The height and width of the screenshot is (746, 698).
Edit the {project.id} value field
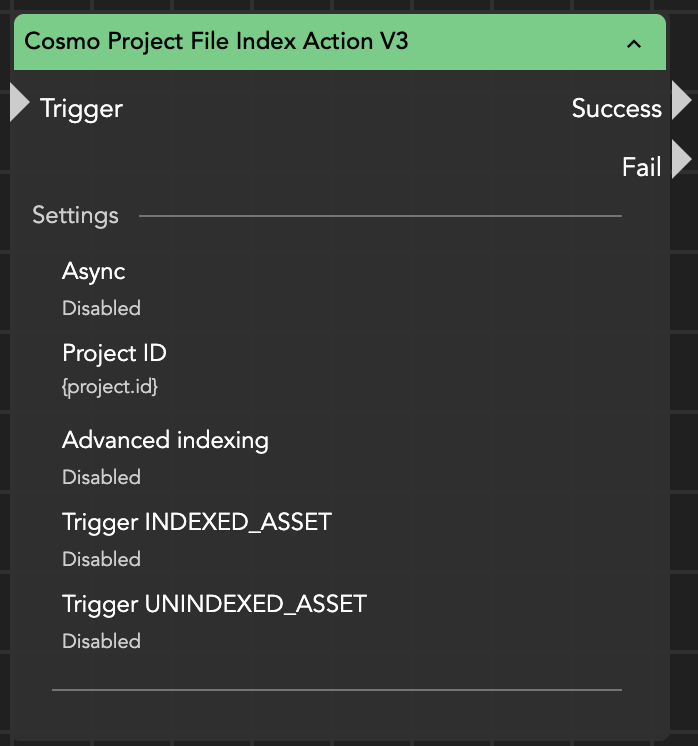click(x=110, y=387)
